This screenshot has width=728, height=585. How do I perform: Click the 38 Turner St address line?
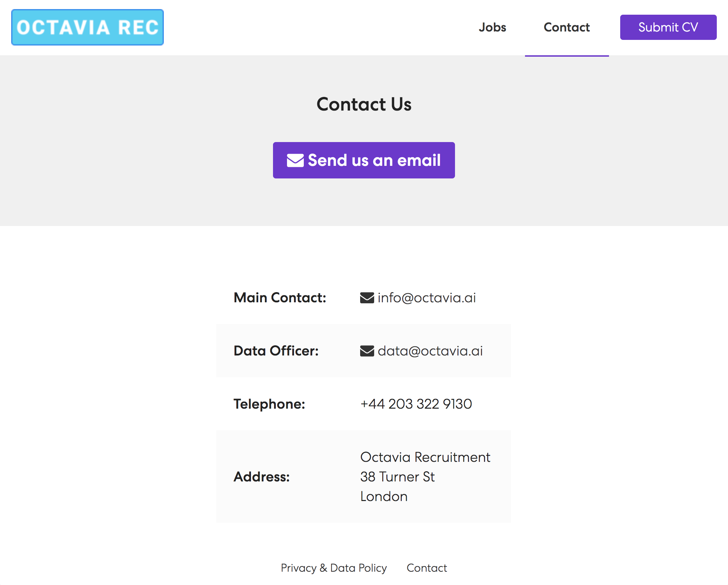(x=398, y=477)
